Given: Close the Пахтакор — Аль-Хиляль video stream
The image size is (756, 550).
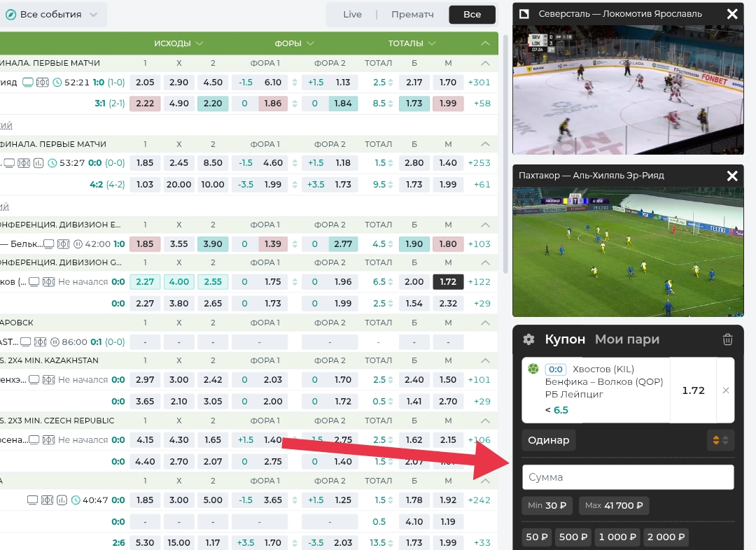Looking at the screenshot, I should 732,176.
